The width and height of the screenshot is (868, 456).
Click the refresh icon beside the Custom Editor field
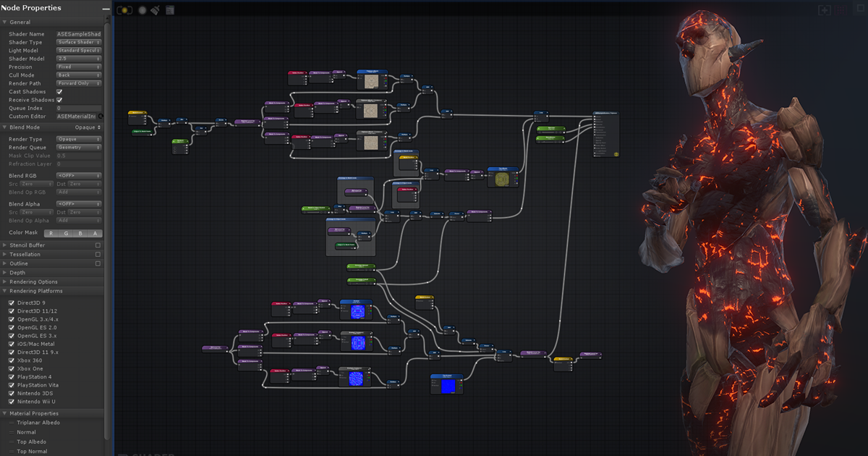pyautogui.click(x=101, y=116)
